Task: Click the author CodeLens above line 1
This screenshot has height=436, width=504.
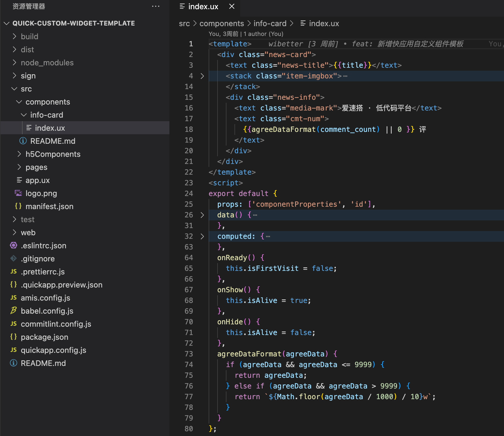Action: (x=246, y=34)
